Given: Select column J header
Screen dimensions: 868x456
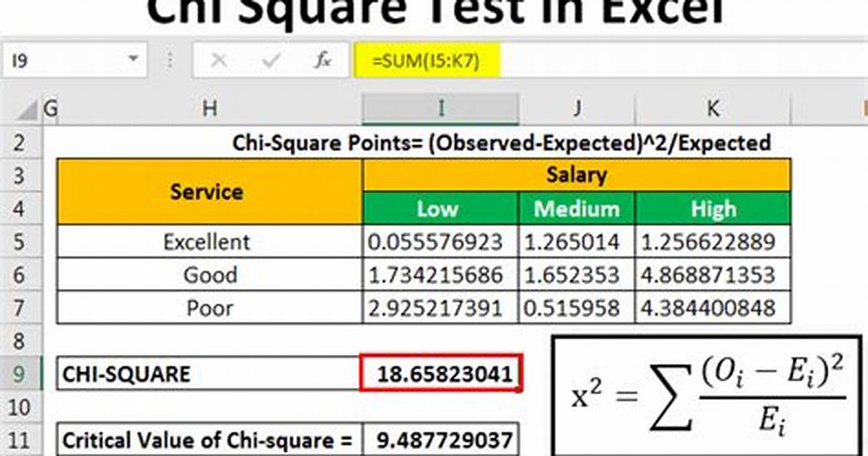Looking at the screenshot, I should (x=577, y=109).
